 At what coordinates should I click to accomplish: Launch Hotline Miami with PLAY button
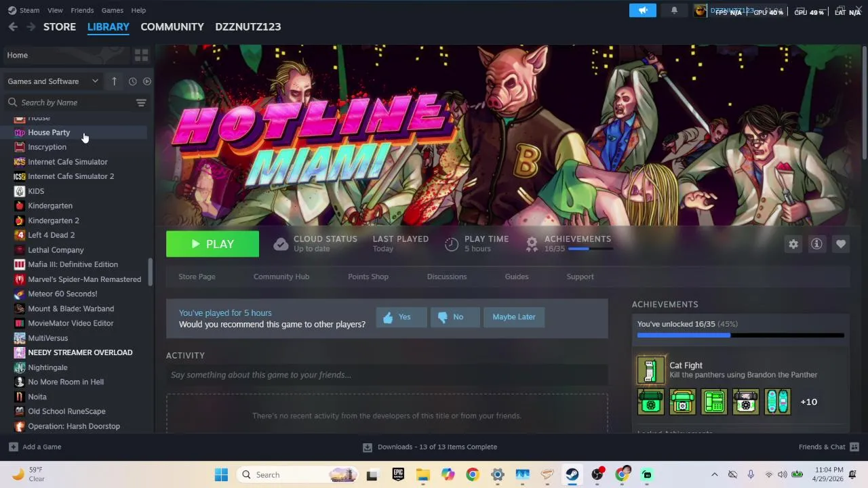pyautogui.click(x=212, y=244)
